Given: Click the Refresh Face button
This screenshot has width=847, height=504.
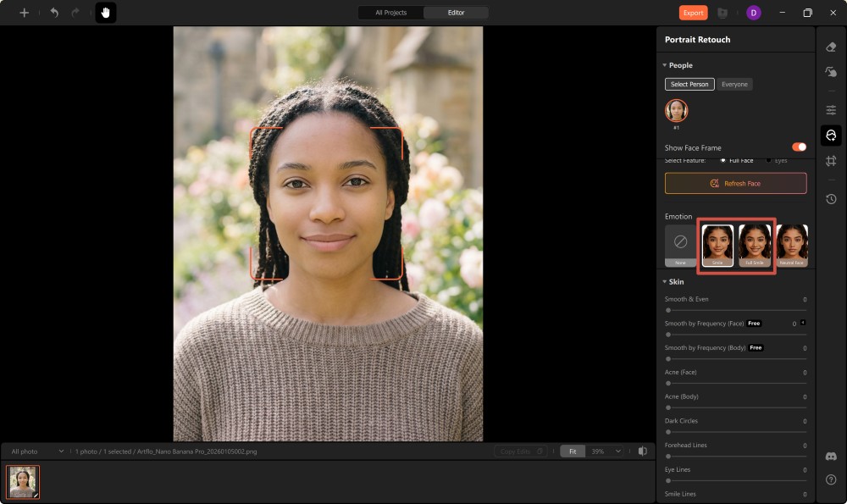Looking at the screenshot, I should click(x=735, y=183).
